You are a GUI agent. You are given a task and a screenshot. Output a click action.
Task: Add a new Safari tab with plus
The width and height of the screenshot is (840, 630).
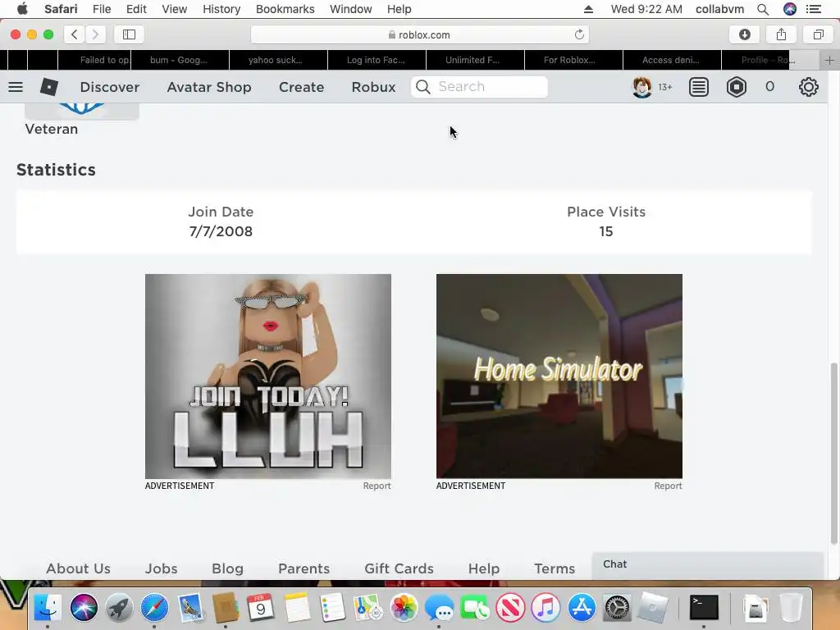pos(829,60)
